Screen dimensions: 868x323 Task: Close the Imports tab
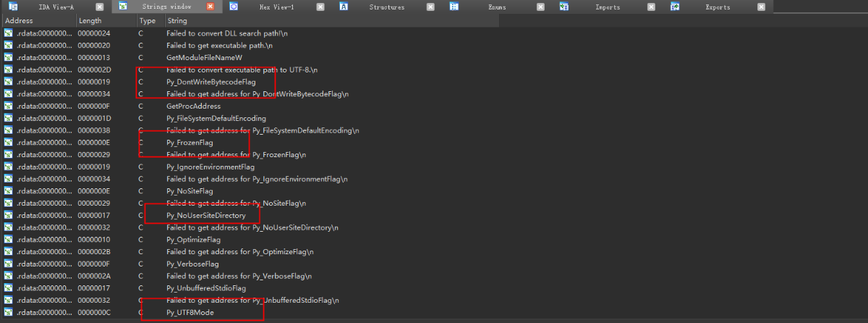coord(651,7)
